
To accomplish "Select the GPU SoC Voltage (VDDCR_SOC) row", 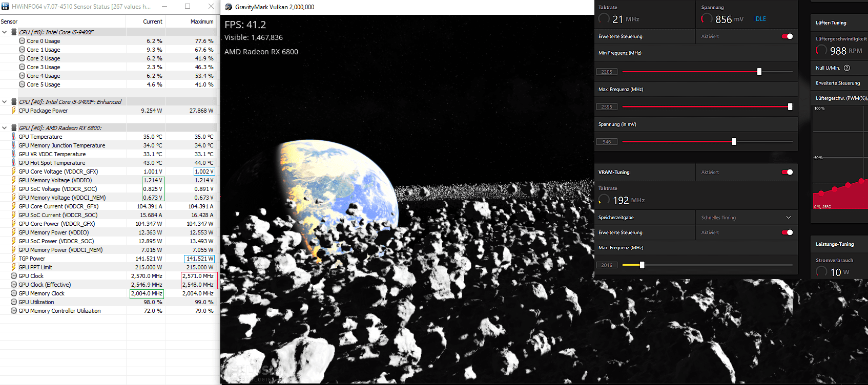I will [x=109, y=189].
